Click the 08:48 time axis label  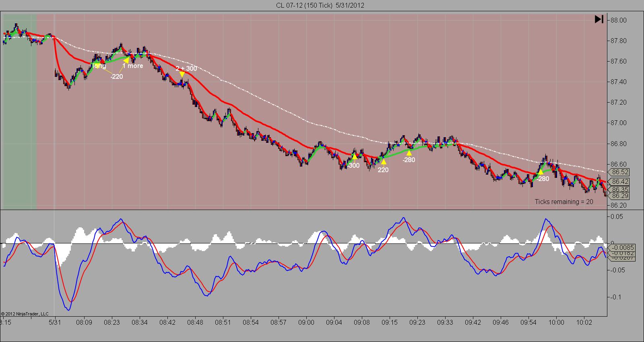click(x=195, y=322)
